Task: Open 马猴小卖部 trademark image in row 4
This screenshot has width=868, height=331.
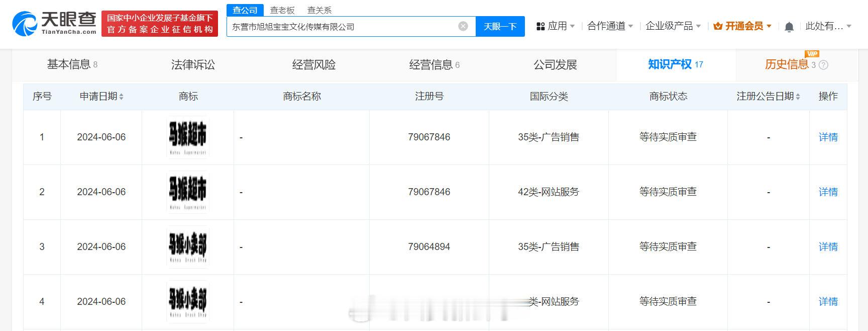Action: [x=188, y=301]
